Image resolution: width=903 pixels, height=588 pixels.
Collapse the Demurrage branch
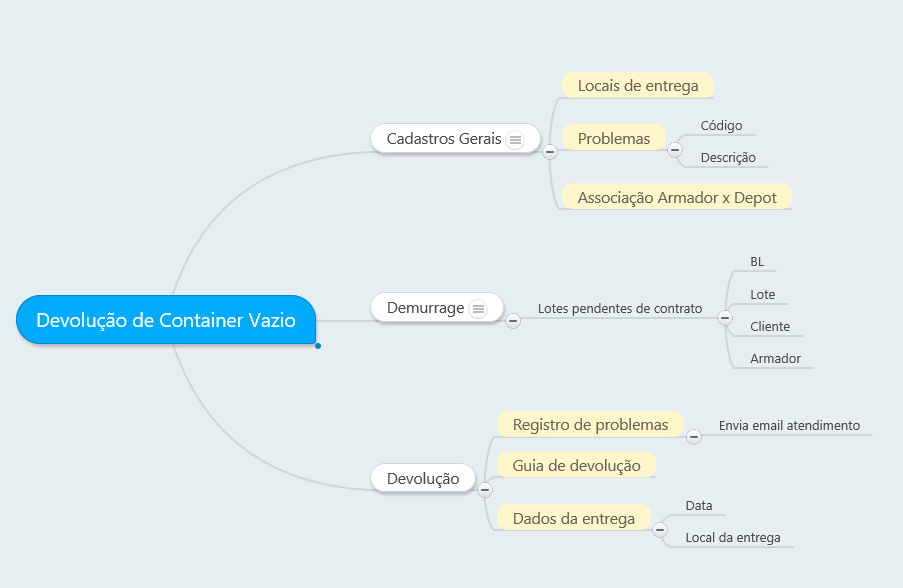click(513, 321)
